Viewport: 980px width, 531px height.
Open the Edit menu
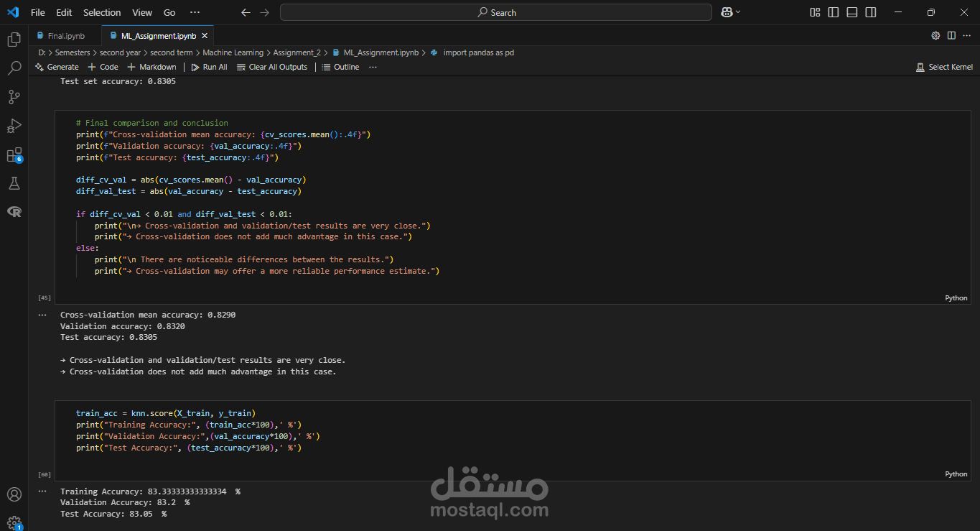click(64, 12)
